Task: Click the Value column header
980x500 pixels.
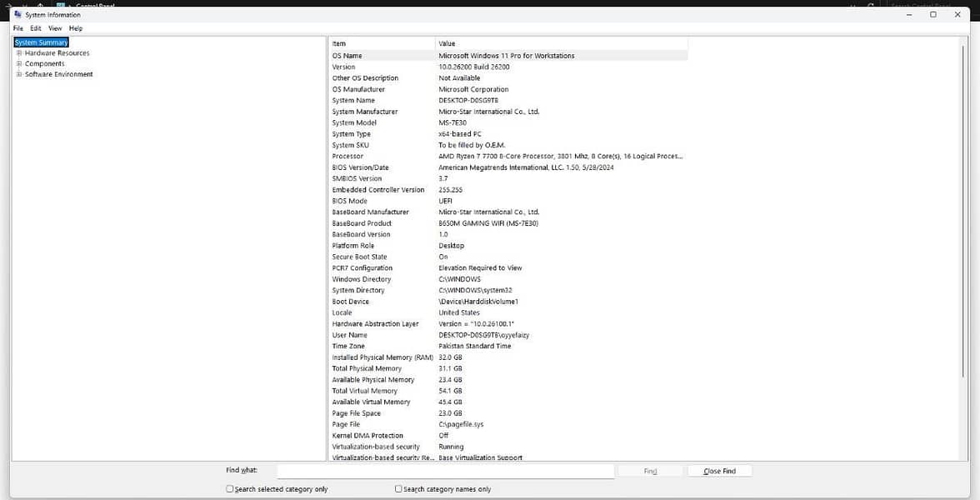Action: [x=562, y=43]
